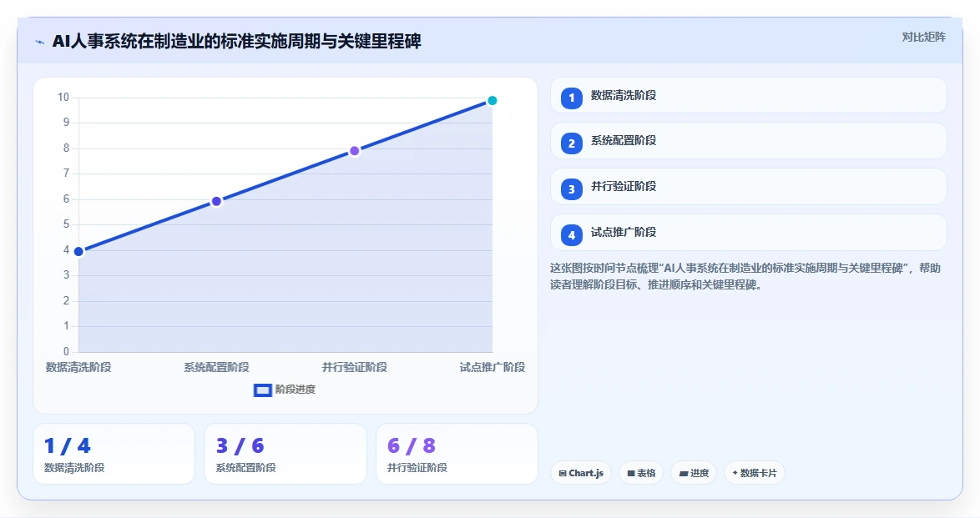Toggle the 阶段进度 legend swatch
The width and height of the screenshot is (980, 518).
click(262, 390)
